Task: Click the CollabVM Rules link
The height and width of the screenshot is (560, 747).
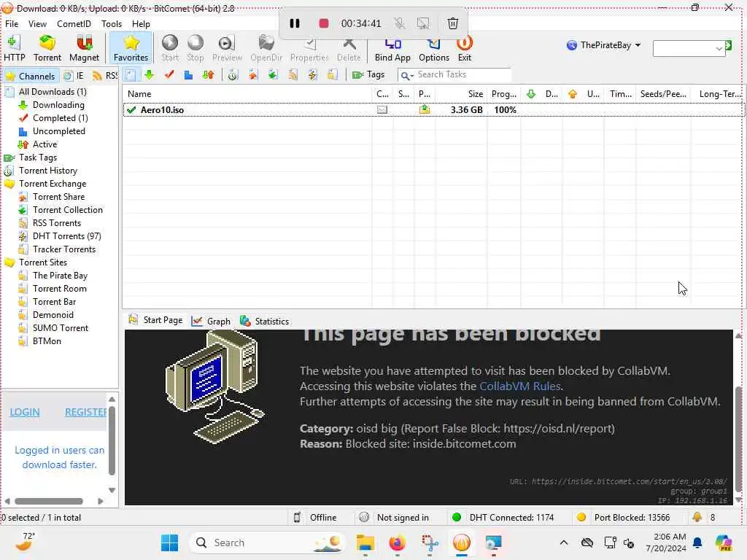Action: coord(519,386)
